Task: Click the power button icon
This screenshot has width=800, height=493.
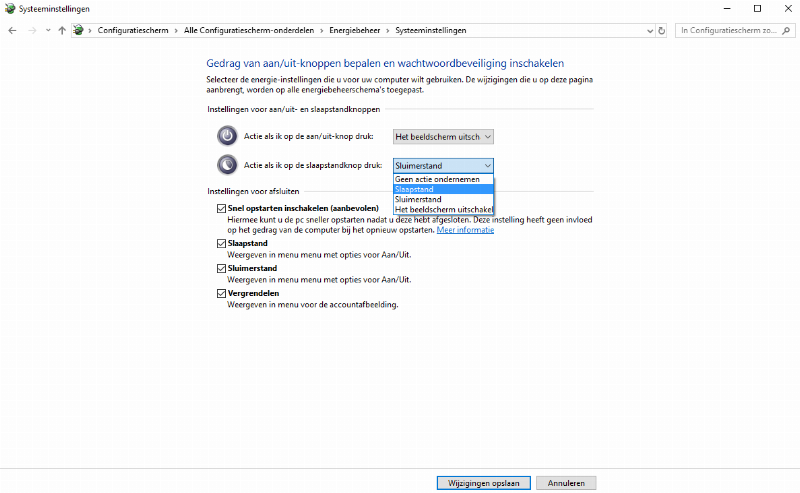Action: coord(227,136)
